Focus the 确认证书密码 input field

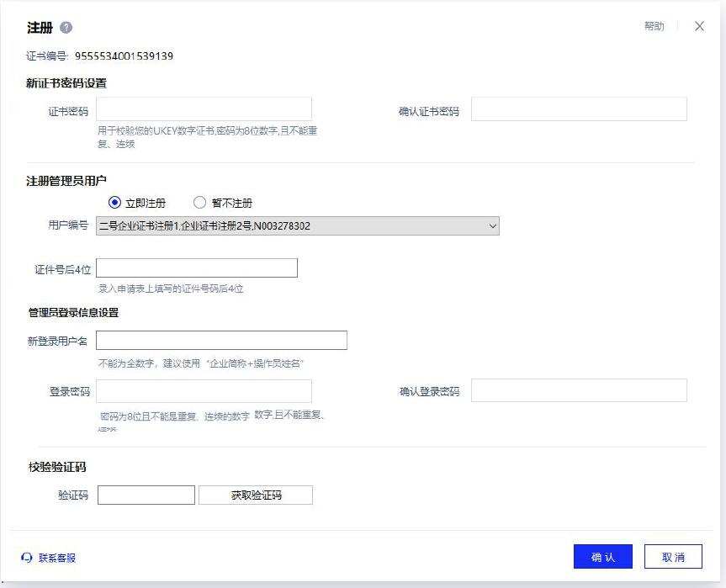(579, 109)
